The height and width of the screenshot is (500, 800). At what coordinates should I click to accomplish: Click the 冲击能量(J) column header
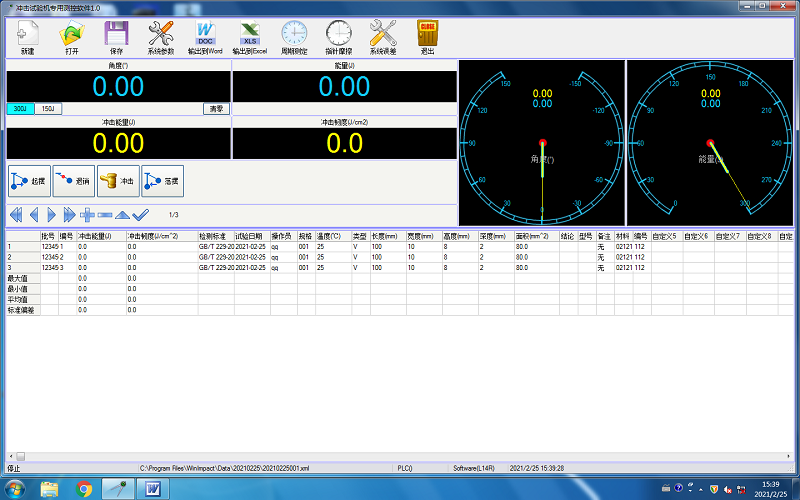coord(102,236)
